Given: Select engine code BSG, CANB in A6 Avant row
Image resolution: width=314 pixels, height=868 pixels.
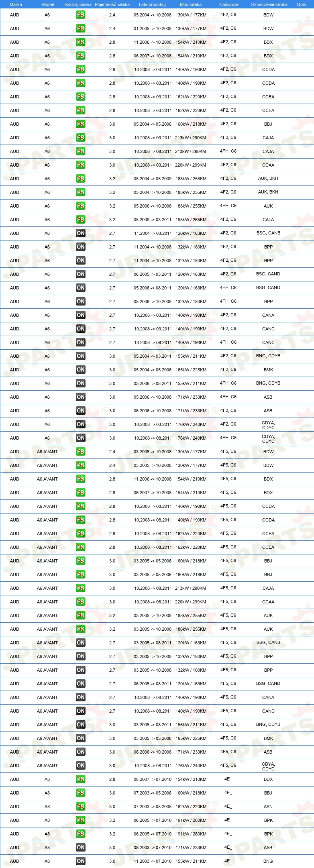Looking at the screenshot, I should tap(268, 642).
